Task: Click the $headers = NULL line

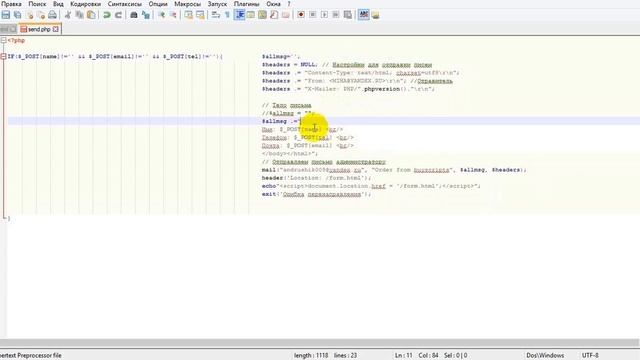Action: (347, 64)
